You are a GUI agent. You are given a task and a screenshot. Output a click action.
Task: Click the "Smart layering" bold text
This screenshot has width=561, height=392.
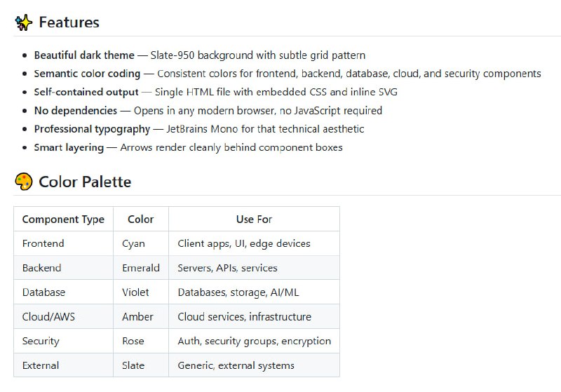69,147
